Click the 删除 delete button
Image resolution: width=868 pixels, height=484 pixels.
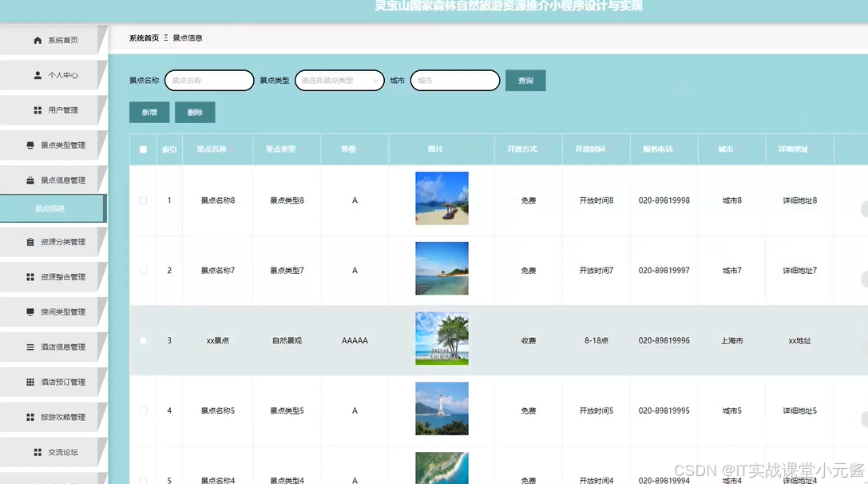pos(195,113)
